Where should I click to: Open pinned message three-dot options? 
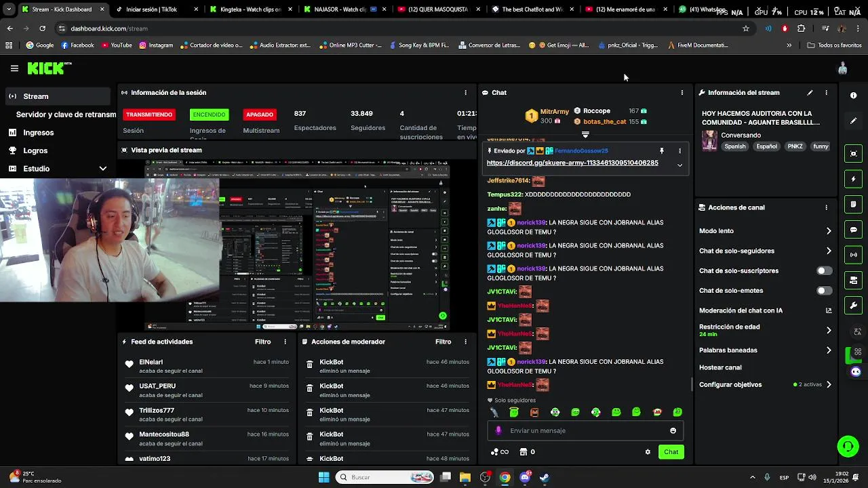(679, 151)
